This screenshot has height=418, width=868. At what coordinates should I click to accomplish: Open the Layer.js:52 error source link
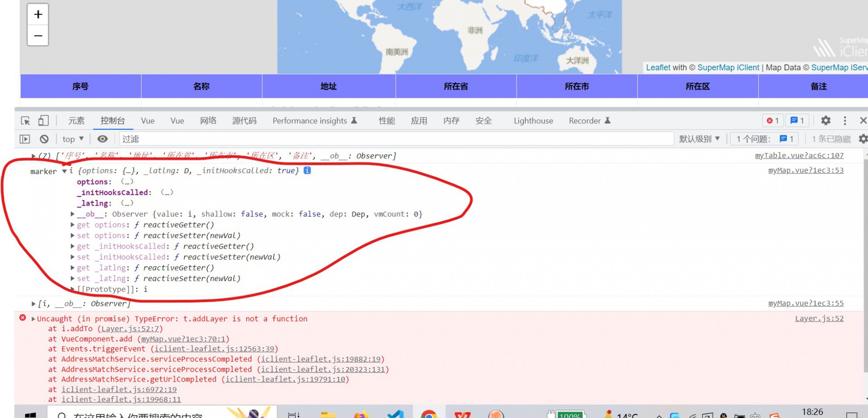point(819,318)
